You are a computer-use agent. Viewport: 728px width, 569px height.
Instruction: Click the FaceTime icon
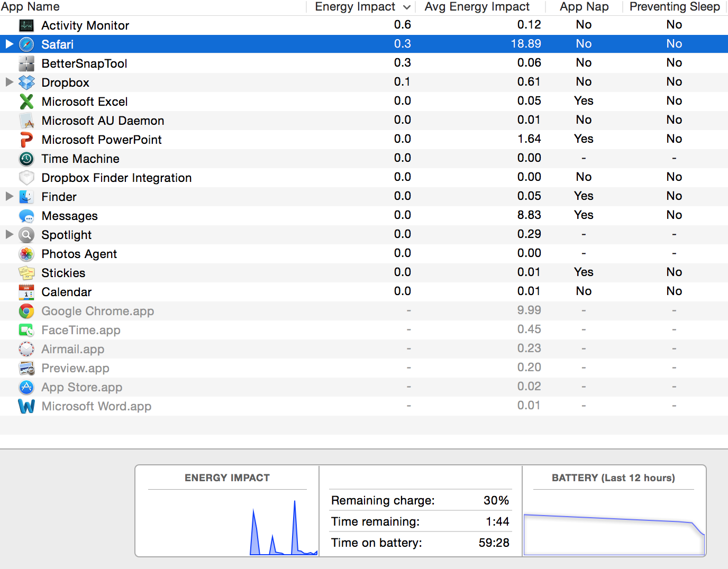pos(26,330)
